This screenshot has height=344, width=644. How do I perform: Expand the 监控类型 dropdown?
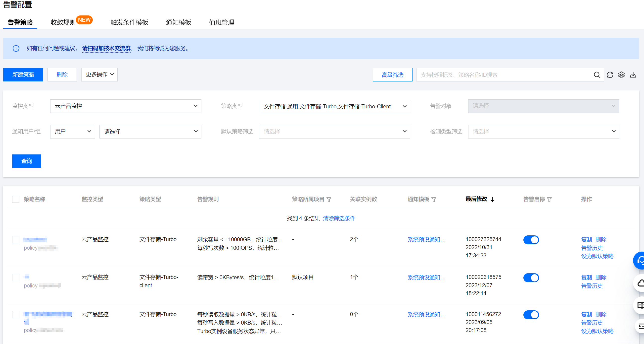[126, 106]
